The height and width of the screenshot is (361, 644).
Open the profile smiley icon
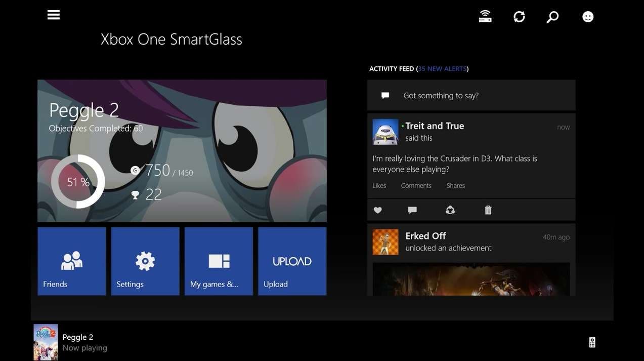click(x=588, y=17)
